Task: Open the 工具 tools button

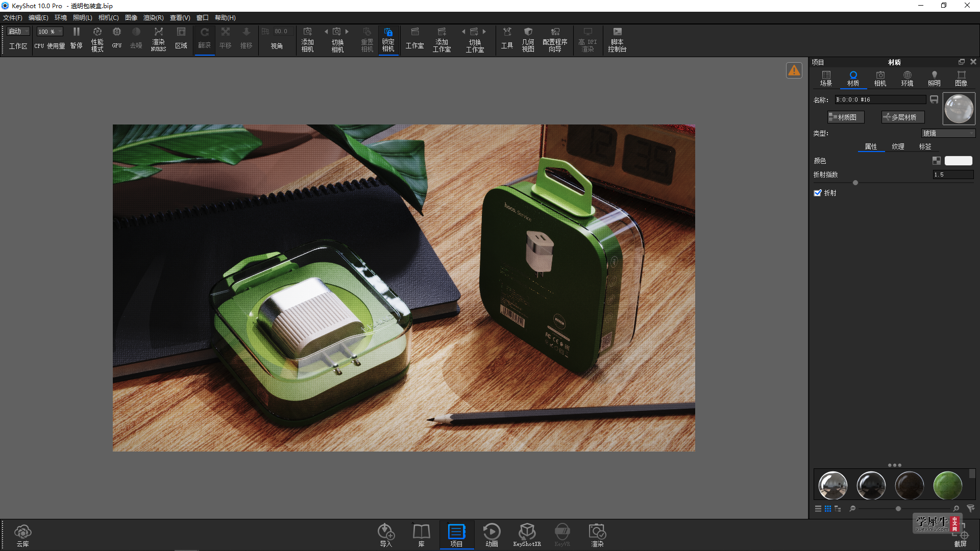Action: (507, 39)
